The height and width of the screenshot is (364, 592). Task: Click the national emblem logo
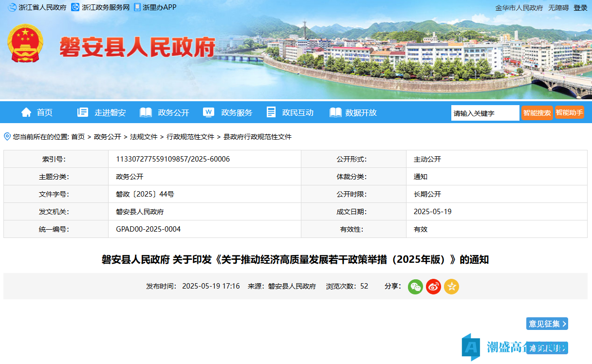25,43
